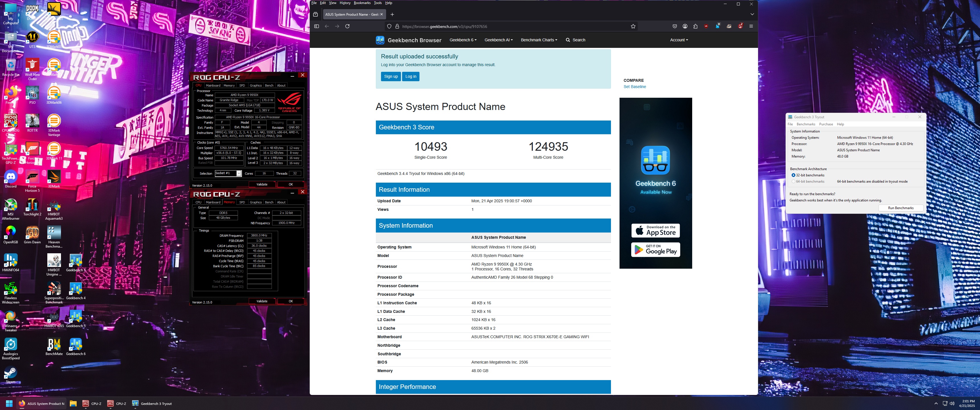
Task: Open a new browser tab
Action: [x=392, y=15]
